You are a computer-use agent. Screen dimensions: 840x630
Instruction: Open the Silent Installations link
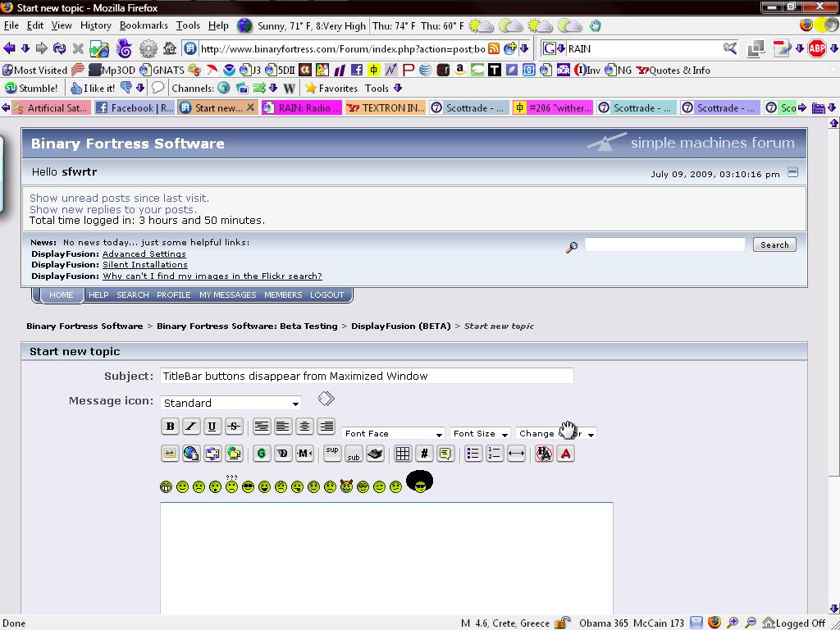[144, 265]
